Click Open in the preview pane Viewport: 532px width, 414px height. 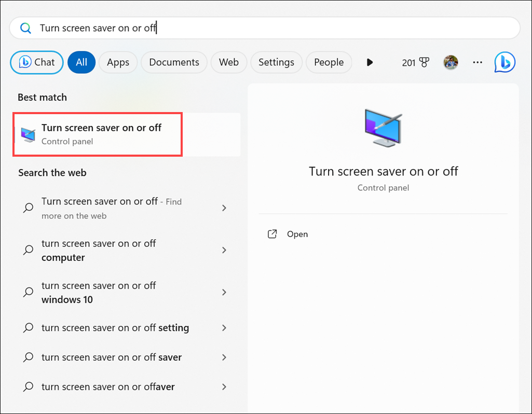pos(297,234)
